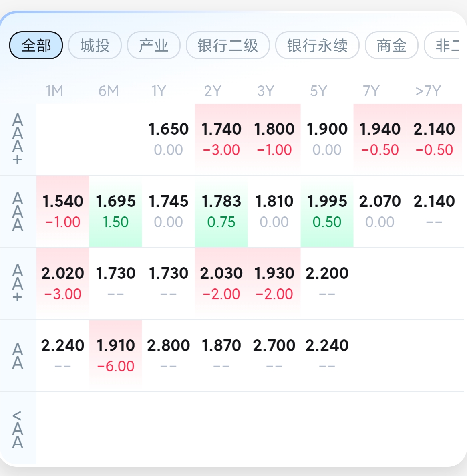The width and height of the screenshot is (467, 476).
Task: Select the 全部 filter tab
Action: click(36, 45)
